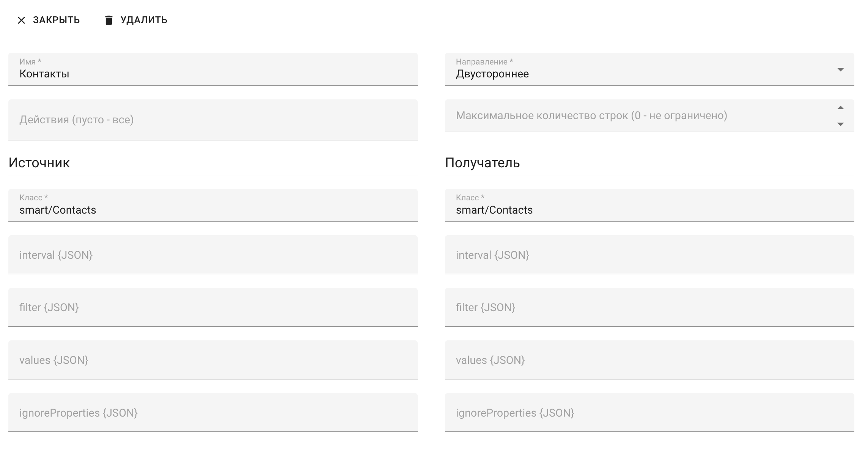Increase maximum row count with up arrow

tap(840, 108)
